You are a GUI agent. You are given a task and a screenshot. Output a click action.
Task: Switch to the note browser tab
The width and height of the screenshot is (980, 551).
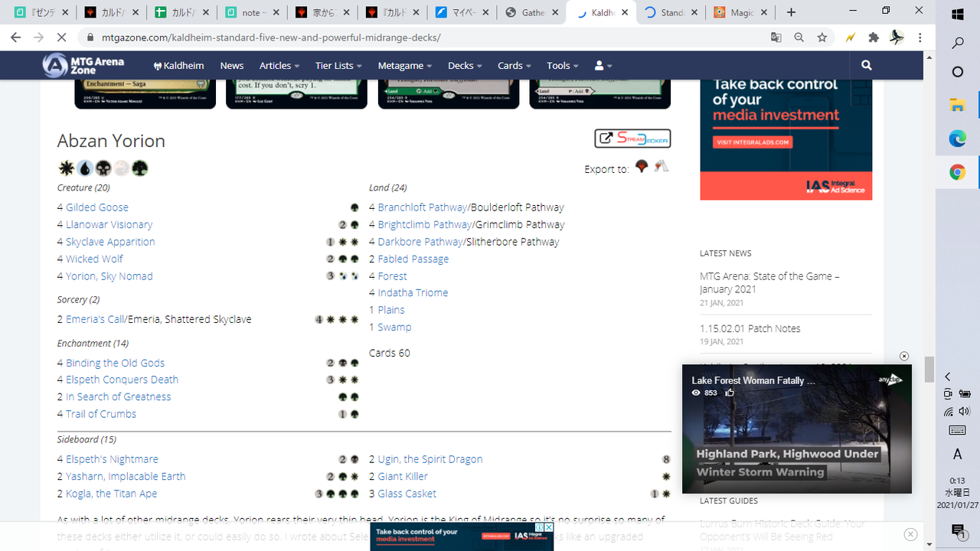pos(252,12)
